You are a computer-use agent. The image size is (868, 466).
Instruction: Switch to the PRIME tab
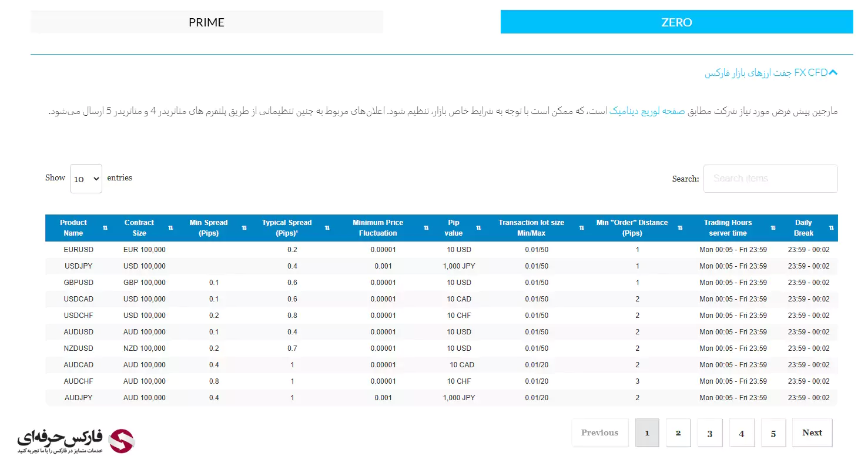206,22
